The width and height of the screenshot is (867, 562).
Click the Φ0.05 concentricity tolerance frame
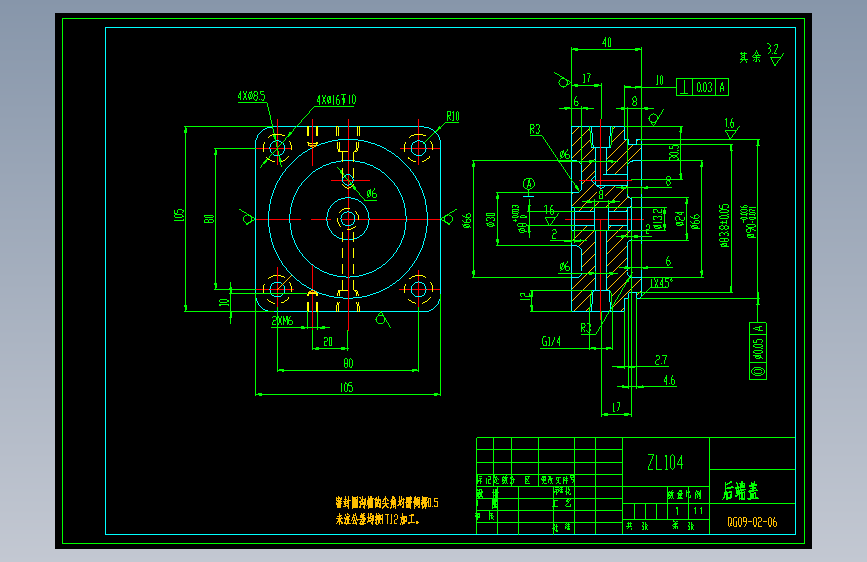(x=758, y=351)
